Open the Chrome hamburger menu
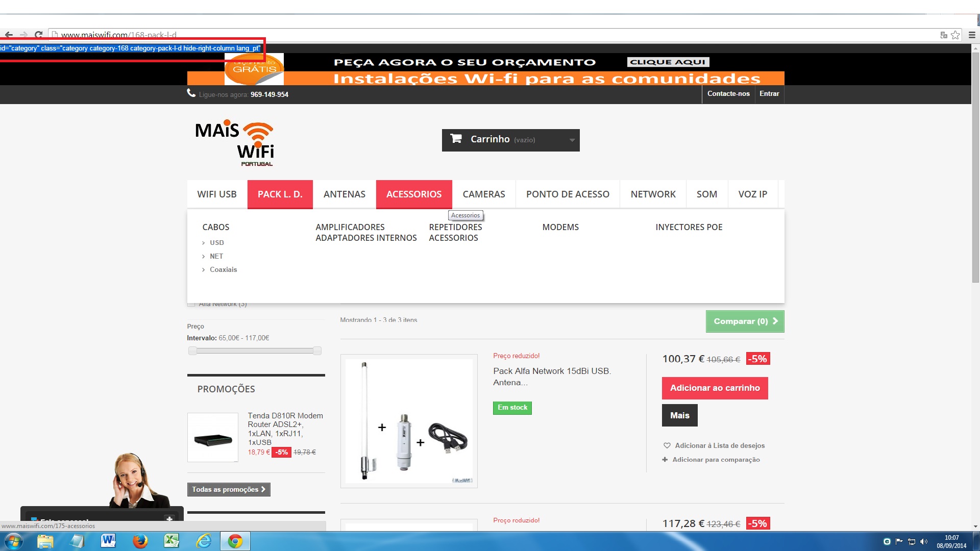 971,35
